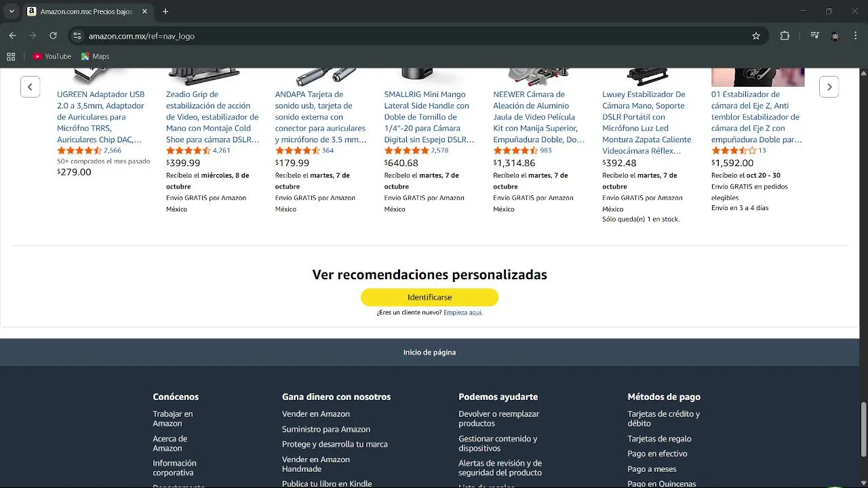
Task: Click the 01 Estabilizador product thumbnail
Action: coord(757,77)
